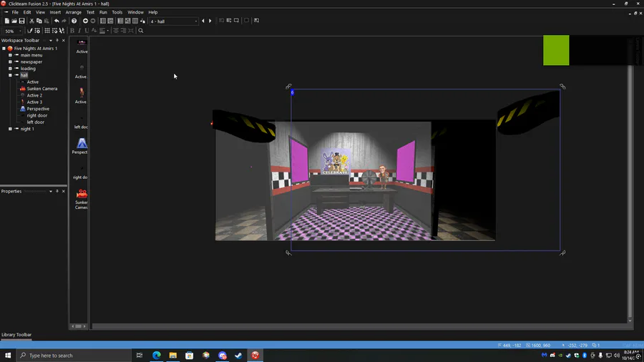Viewport: 644px width, 362px height.
Task: Open the File menu
Action: click(15, 12)
